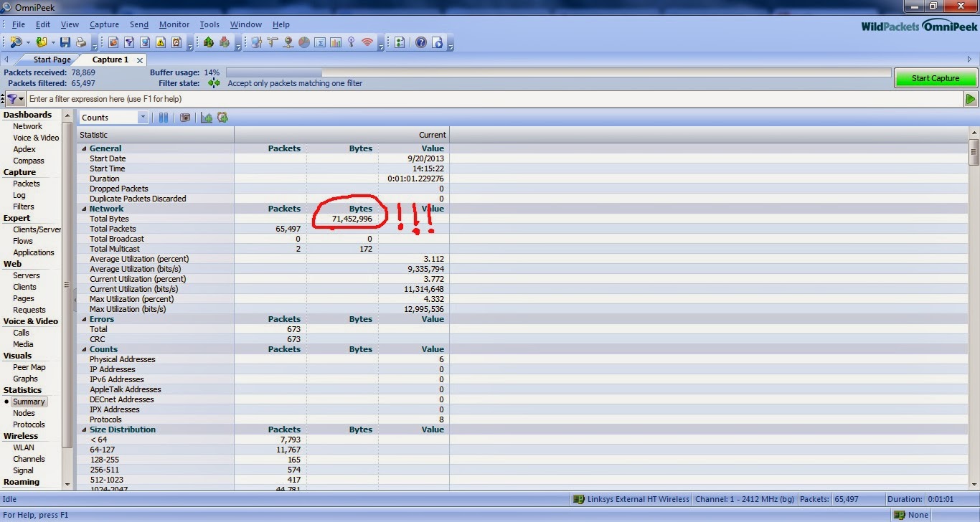980x522 pixels.
Task: Click the green up-arrow send icon
Action: (208, 42)
